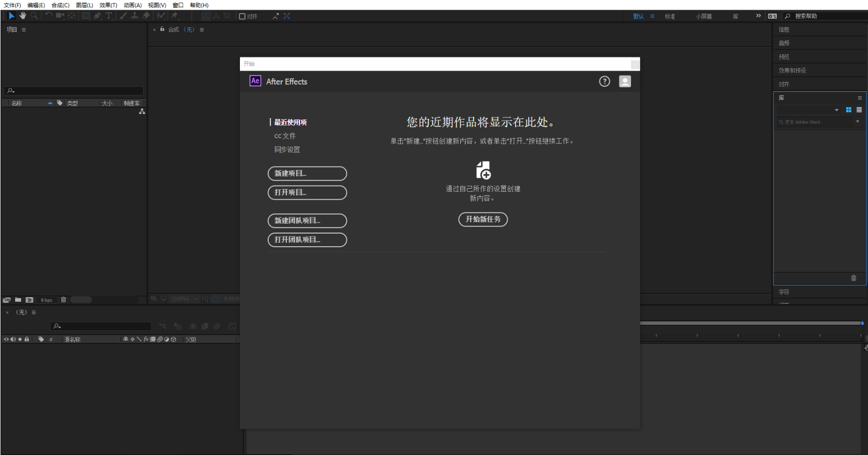Screen dimensions: 868x455
Task: Open the 库 panel hamburger menu
Action: coord(859,98)
